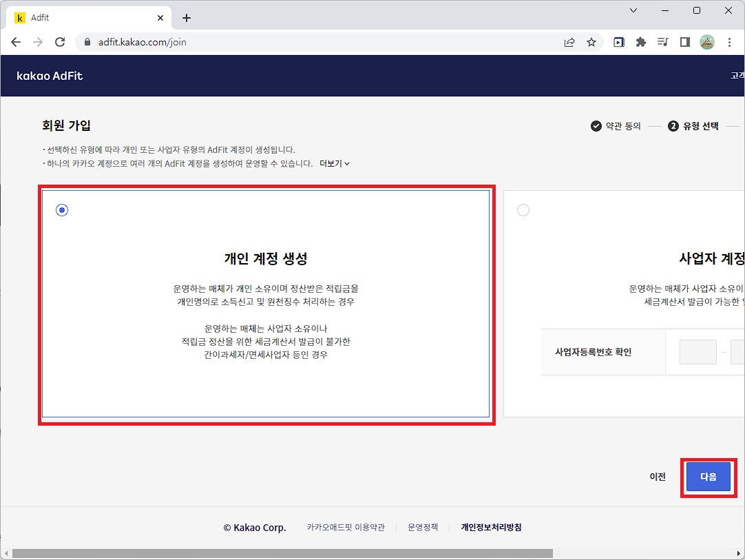This screenshot has height=560, width=745.
Task: Expand the 더보기 details
Action: (x=335, y=163)
